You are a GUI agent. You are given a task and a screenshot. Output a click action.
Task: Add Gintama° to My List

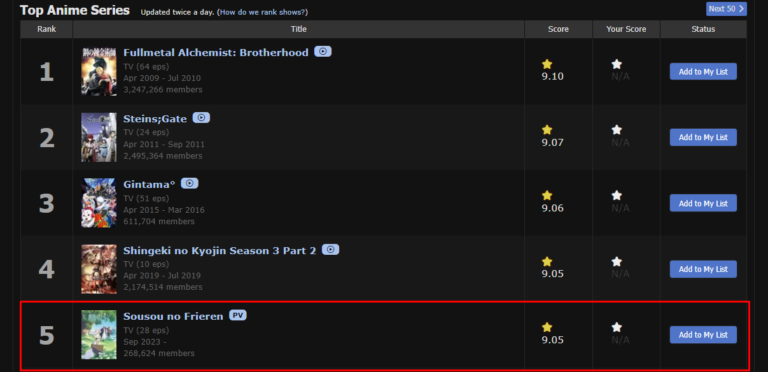click(x=703, y=203)
